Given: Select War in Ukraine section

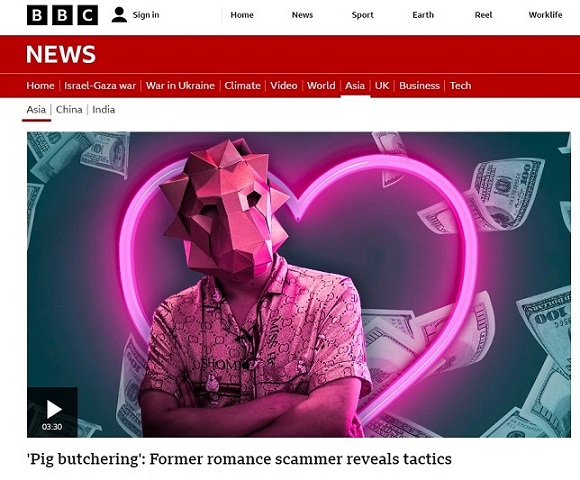Looking at the screenshot, I should pos(180,85).
